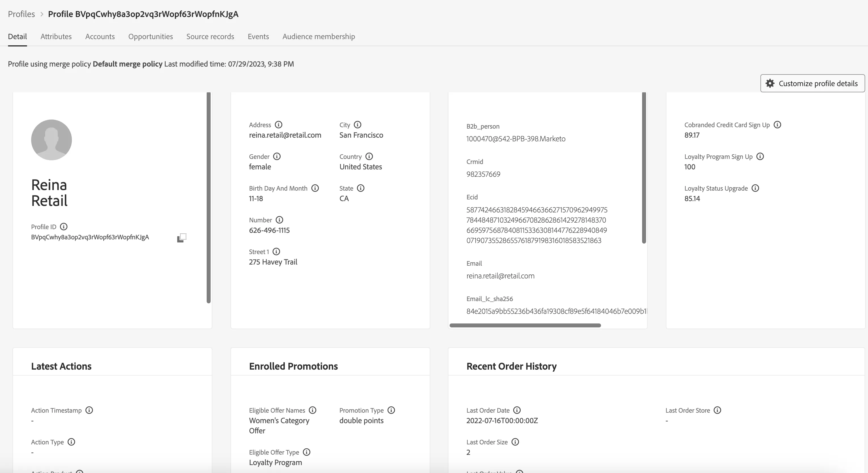Select the Crmid value 982357669
Image resolution: width=868 pixels, height=473 pixels.
pos(483,174)
